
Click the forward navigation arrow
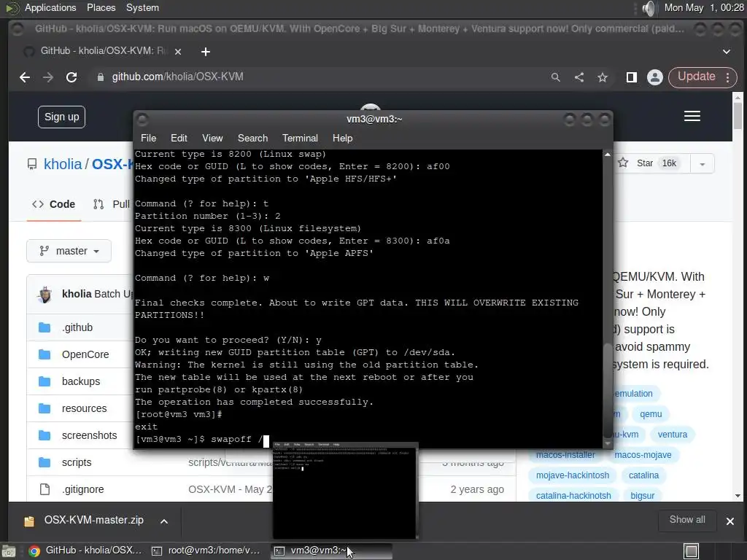48,77
